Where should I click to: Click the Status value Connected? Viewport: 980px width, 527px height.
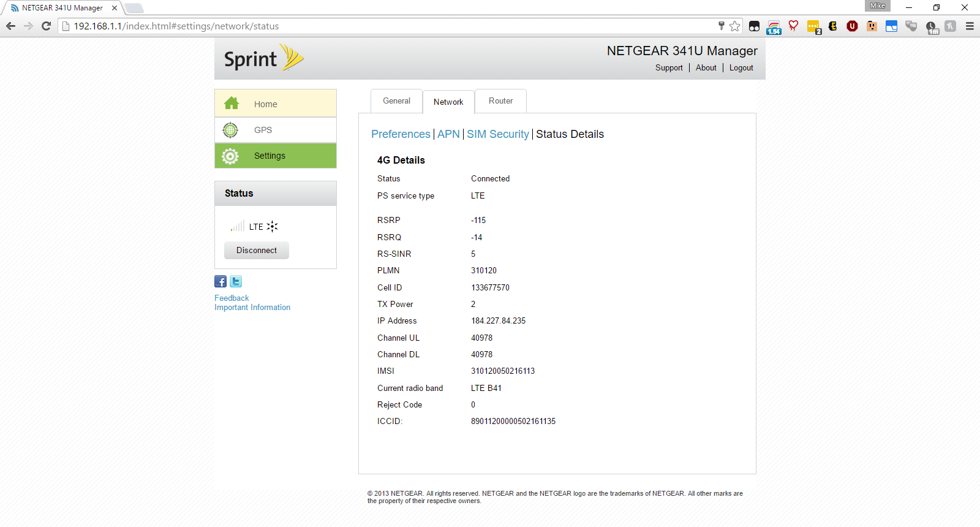tap(490, 178)
